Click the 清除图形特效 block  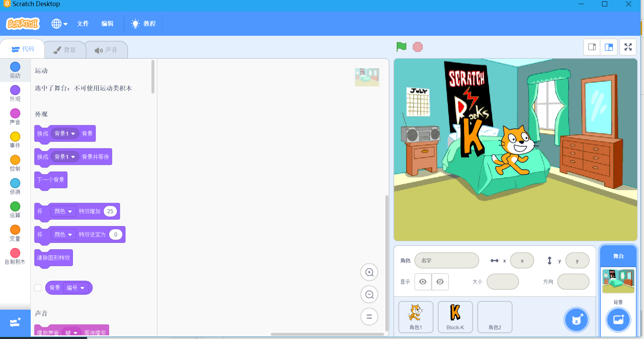(53, 258)
